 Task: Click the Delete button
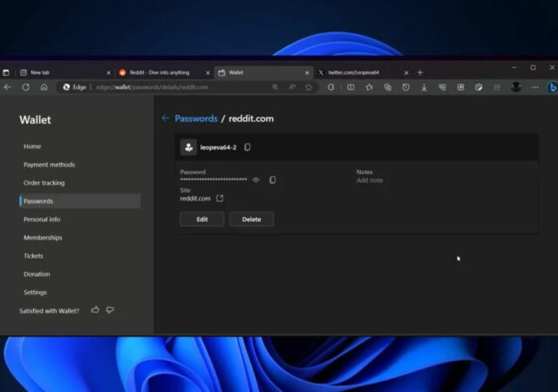[x=251, y=220]
